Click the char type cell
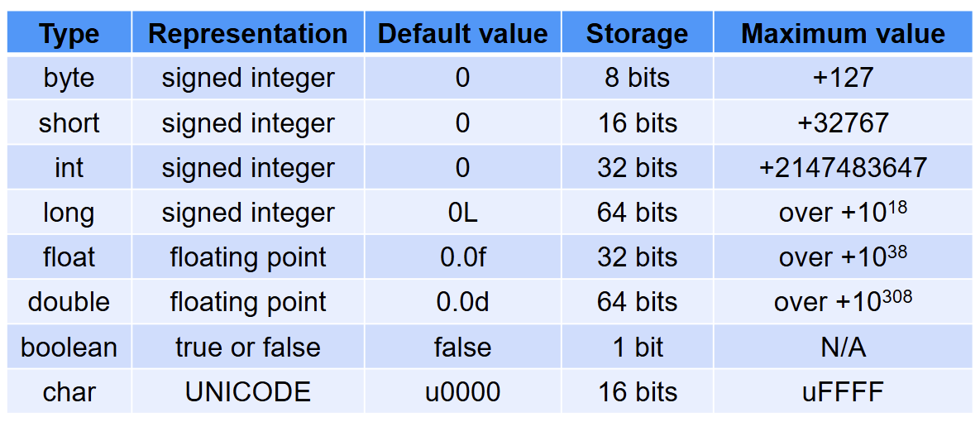 point(69,391)
